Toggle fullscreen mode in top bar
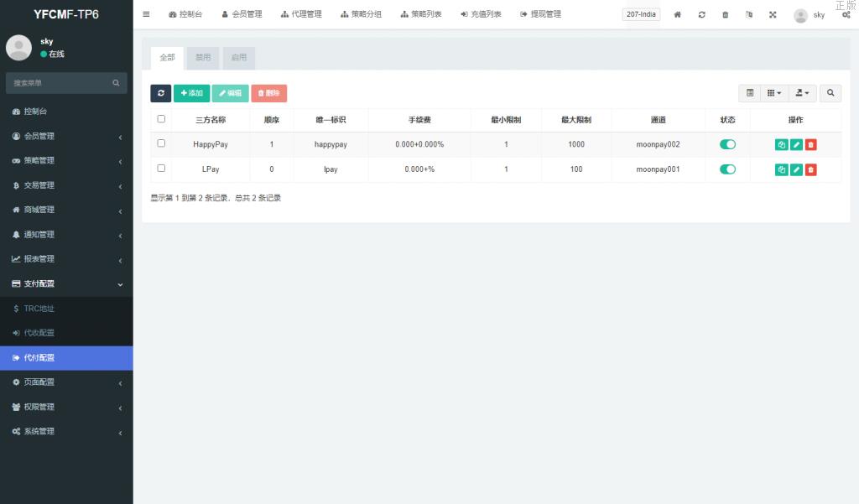The width and height of the screenshot is (859, 504). (x=772, y=15)
